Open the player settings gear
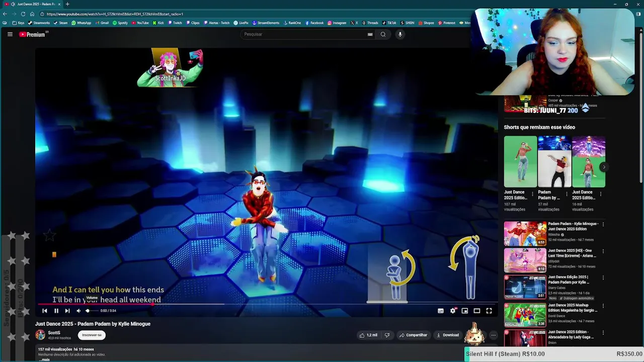644x362 pixels. [x=453, y=311]
